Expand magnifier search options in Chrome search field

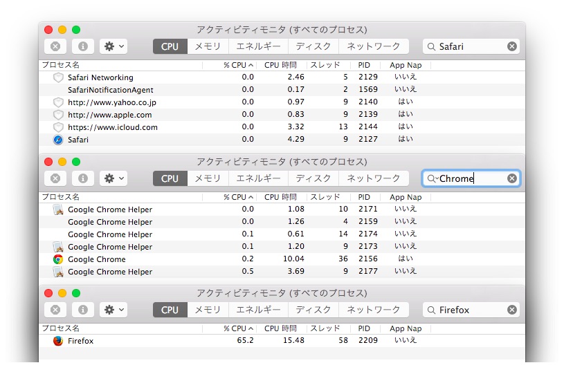pyautogui.click(x=433, y=178)
